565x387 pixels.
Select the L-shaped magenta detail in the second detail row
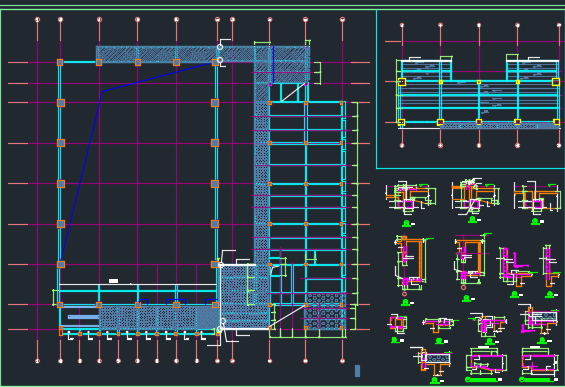coord(515,266)
